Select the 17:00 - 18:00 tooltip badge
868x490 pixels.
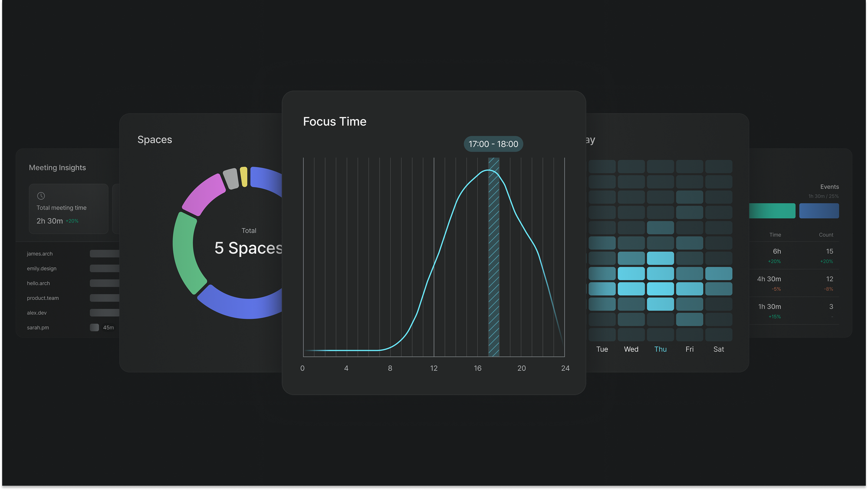(493, 144)
